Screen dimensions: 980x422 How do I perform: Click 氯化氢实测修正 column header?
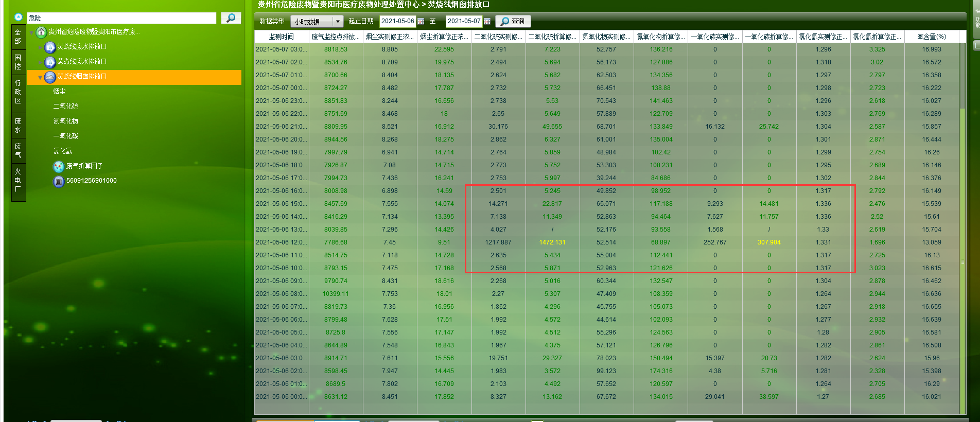coord(823,37)
